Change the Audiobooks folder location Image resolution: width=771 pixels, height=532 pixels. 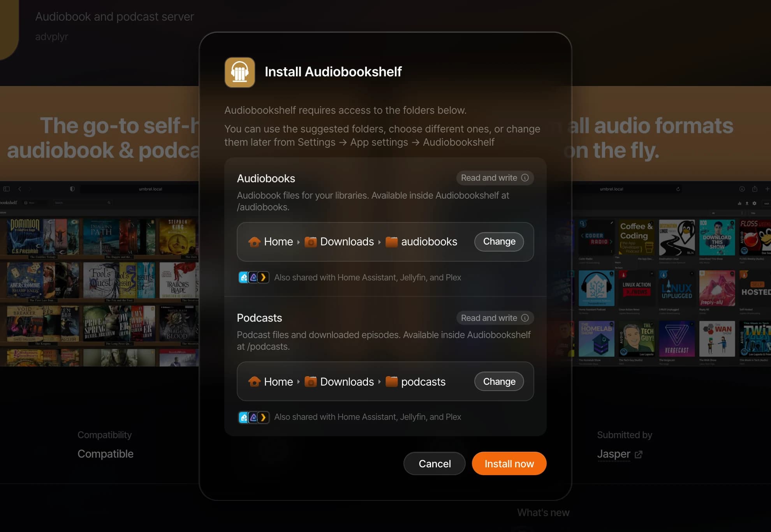click(x=499, y=242)
